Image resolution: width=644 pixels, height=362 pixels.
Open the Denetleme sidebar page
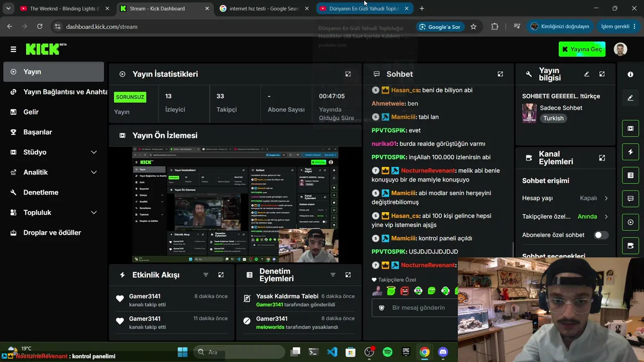point(54,193)
